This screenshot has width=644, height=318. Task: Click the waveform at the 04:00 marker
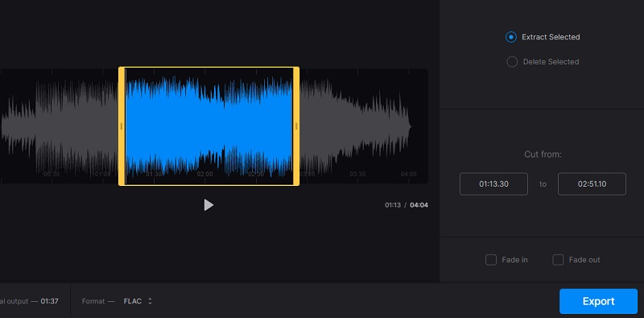[x=408, y=174]
